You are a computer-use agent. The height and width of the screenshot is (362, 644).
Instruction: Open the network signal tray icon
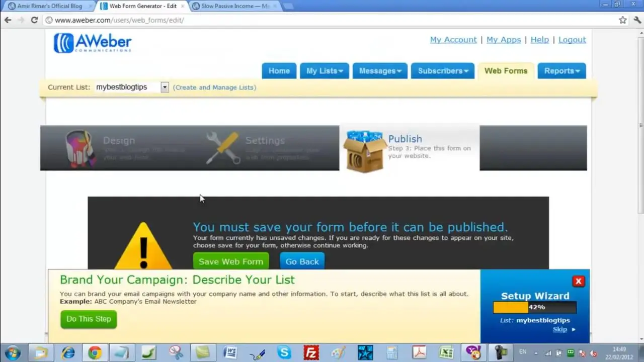coord(547,353)
